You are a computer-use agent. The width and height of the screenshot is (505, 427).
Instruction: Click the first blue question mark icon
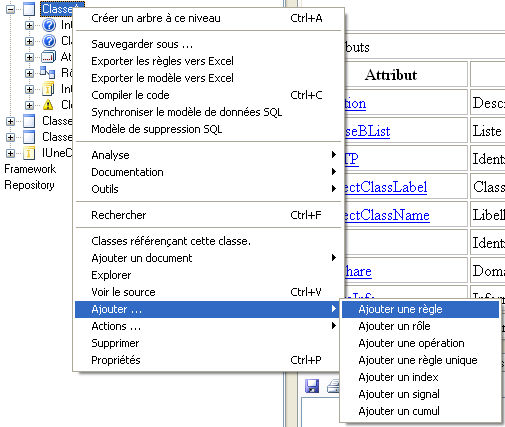pos(49,25)
